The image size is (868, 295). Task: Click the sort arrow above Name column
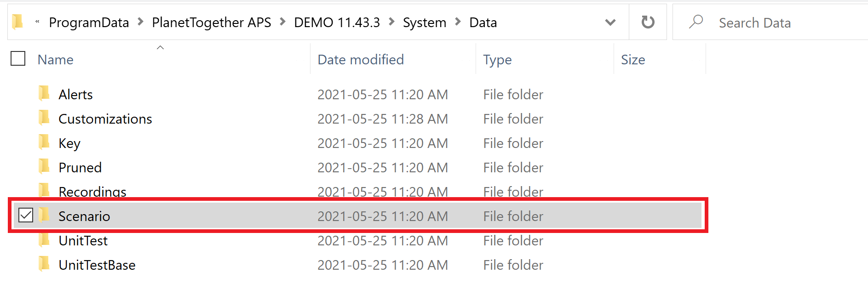click(x=161, y=47)
